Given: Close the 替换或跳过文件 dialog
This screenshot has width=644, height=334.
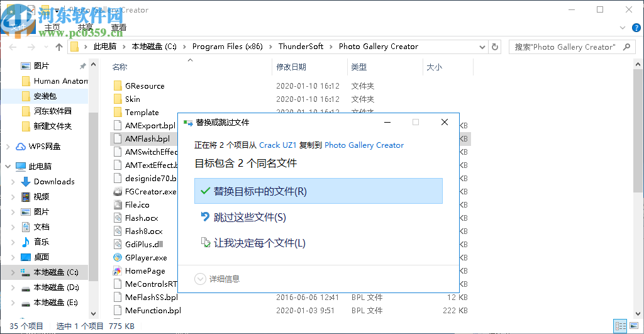Looking at the screenshot, I should click(x=445, y=122).
